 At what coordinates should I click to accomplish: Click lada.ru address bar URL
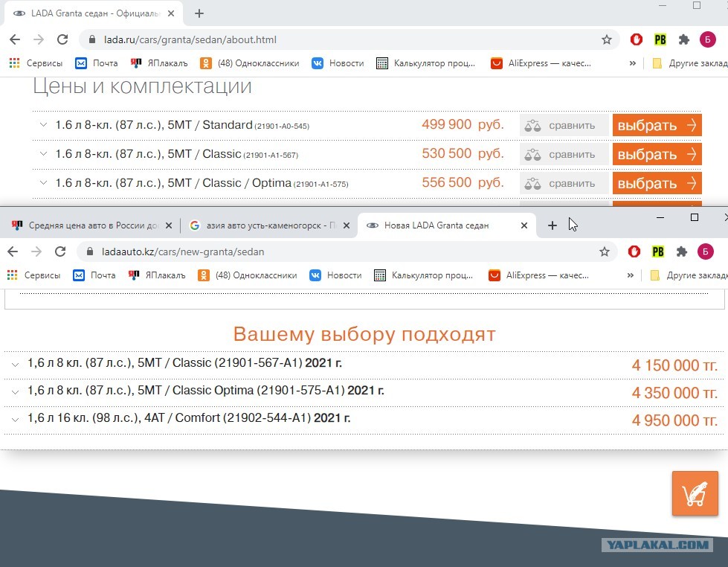[x=190, y=39]
